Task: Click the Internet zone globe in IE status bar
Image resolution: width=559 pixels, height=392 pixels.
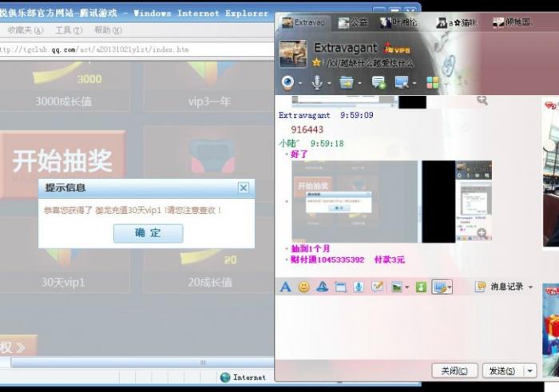Action: [x=225, y=377]
